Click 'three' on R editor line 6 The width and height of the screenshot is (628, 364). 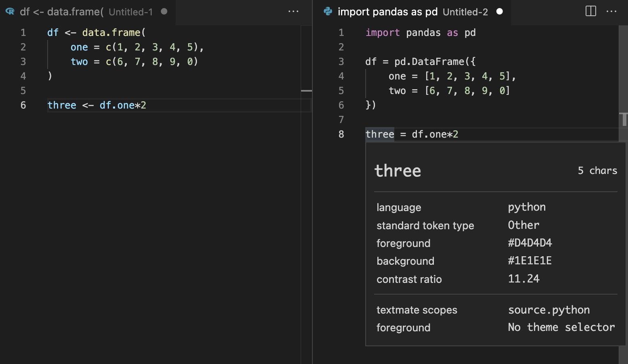coord(62,105)
